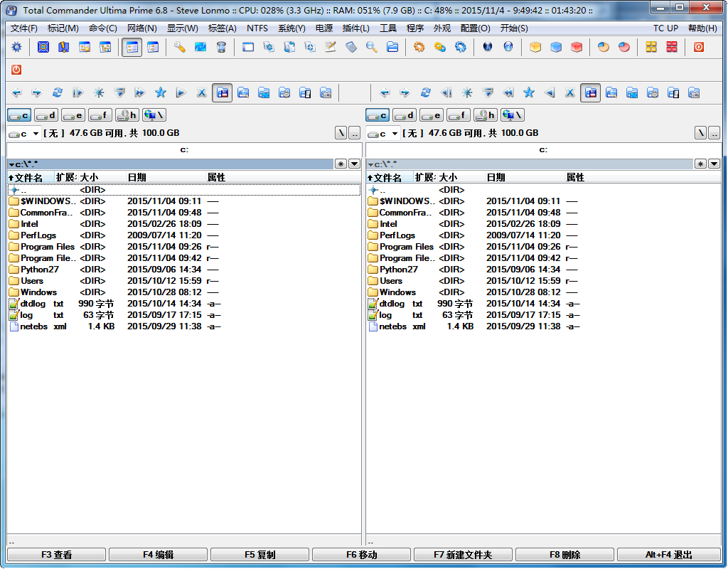Click the star favorites icon in left panel
The height and width of the screenshot is (569, 728).
click(x=161, y=93)
